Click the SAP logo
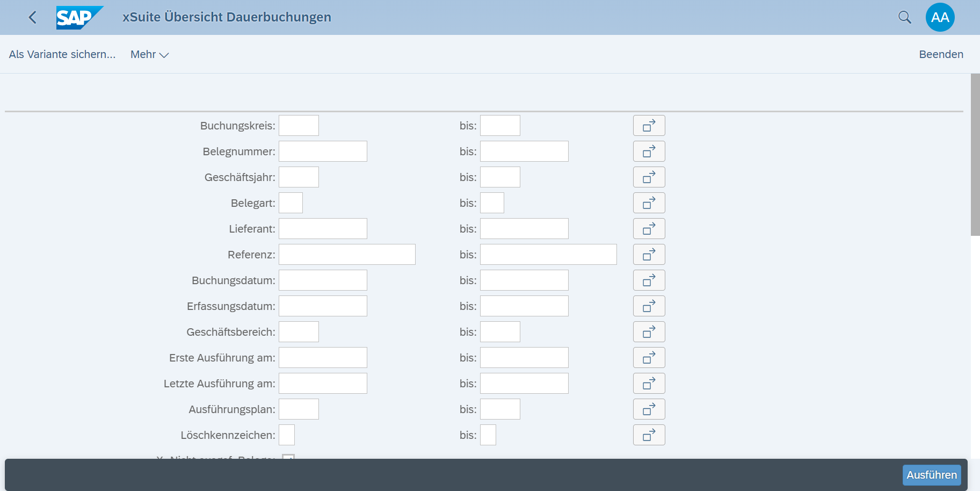980x491 pixels. coord(79,18)
